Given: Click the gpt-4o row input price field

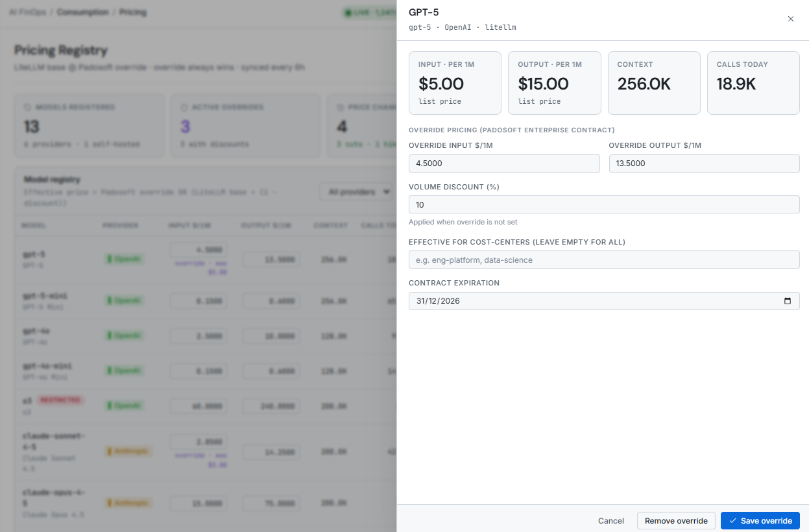Looking at the screenshot, I should coord(199,336).
